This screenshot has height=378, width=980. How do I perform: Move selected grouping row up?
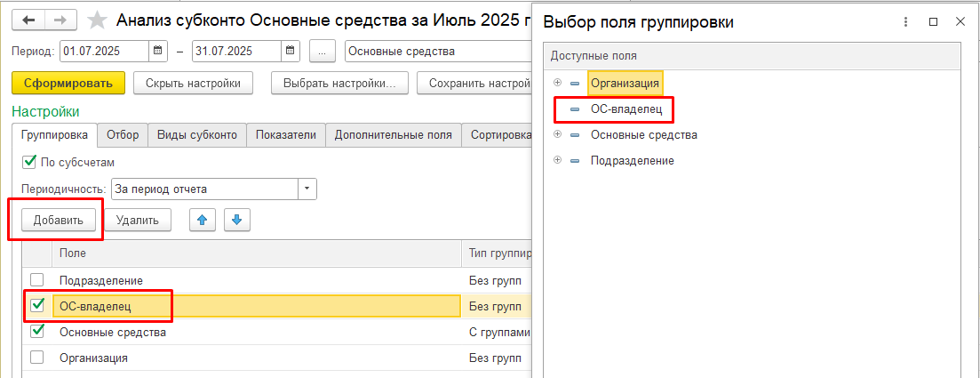coord(203,220)
